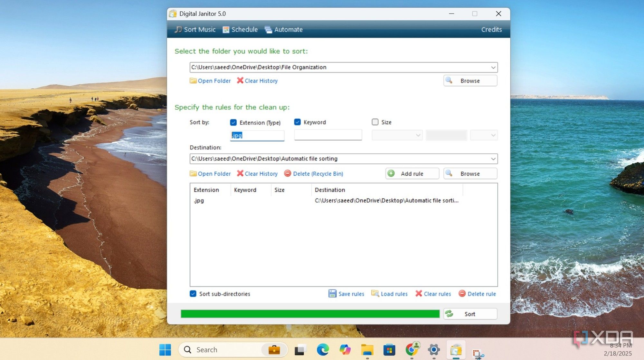The image size is (644, 360).
Task: Select the .jpg rule row
Action: coord(327,200)
